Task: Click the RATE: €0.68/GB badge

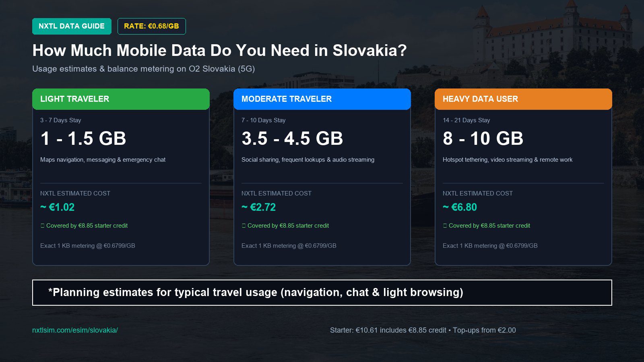Action: [151, 26]
